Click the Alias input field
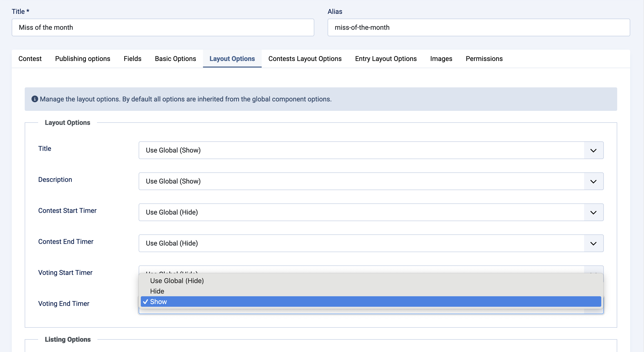The image size is (644, 352). 479,27
